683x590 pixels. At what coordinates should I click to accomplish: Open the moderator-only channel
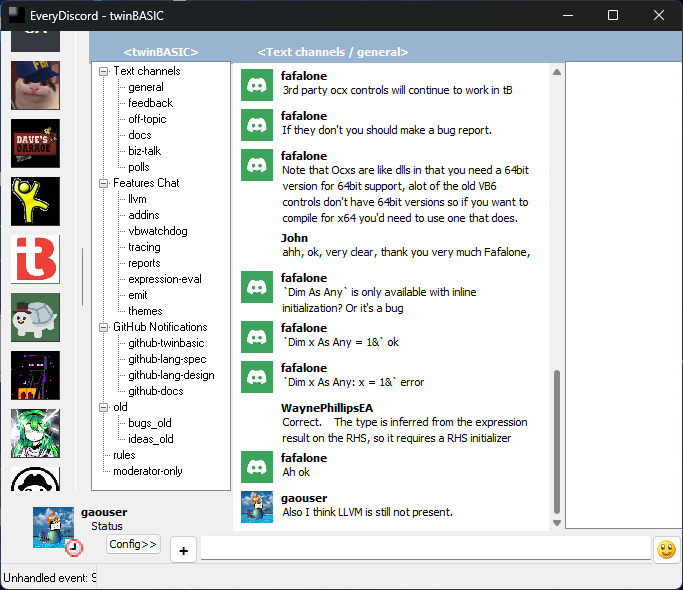click(x=148, y=471)
